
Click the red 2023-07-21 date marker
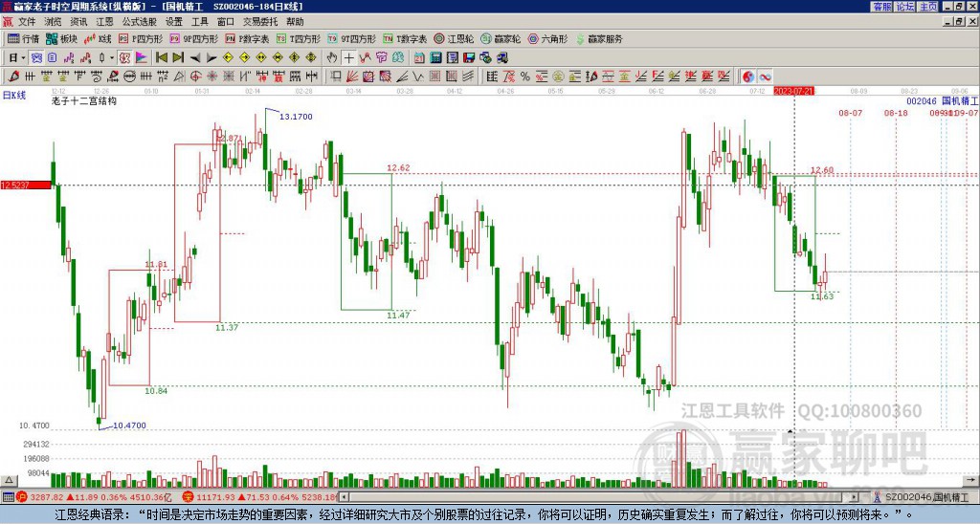[x=793, y=91]
